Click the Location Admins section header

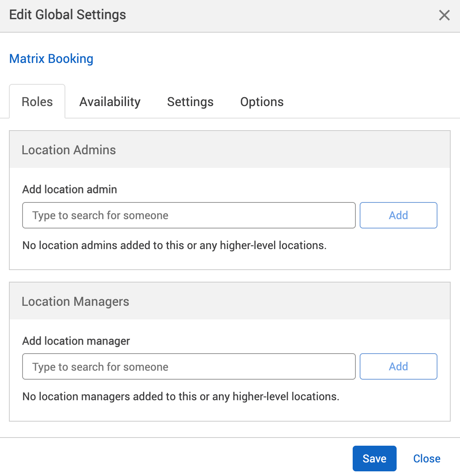[69, 150]
